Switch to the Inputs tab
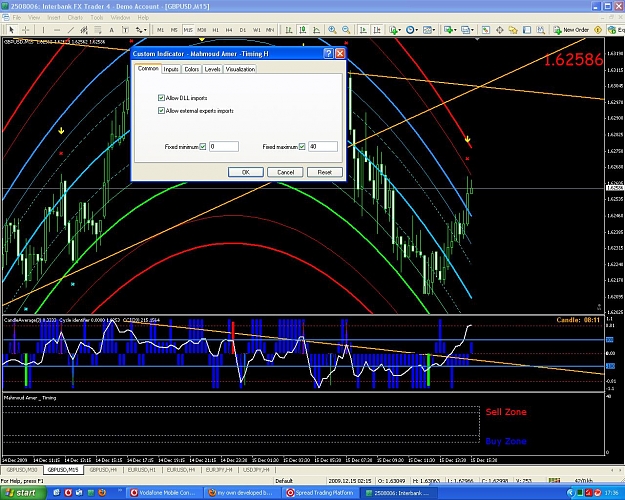The image size is (625, 500). click(x=171, y=69)
